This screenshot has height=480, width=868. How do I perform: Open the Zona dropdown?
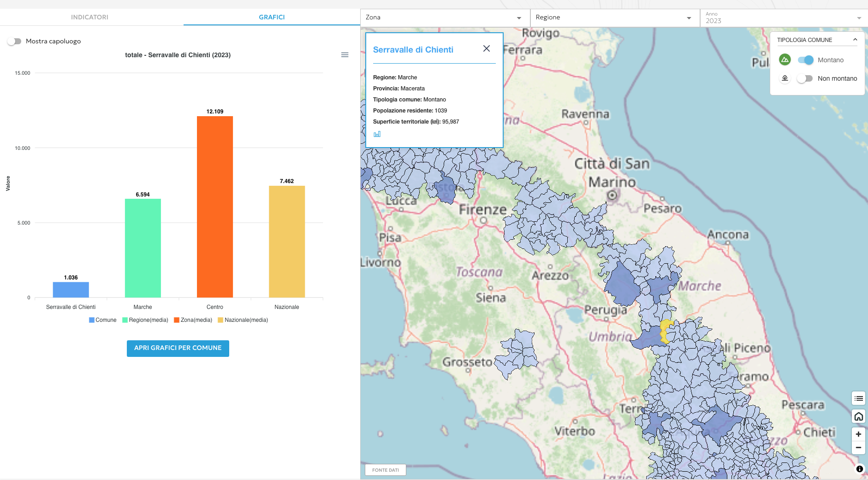tap(445, 18)
